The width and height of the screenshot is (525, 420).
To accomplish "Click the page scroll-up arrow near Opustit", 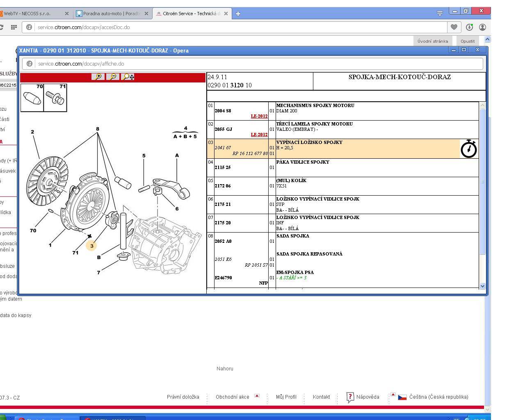I will pyautogui.click(x=487, y=39).
